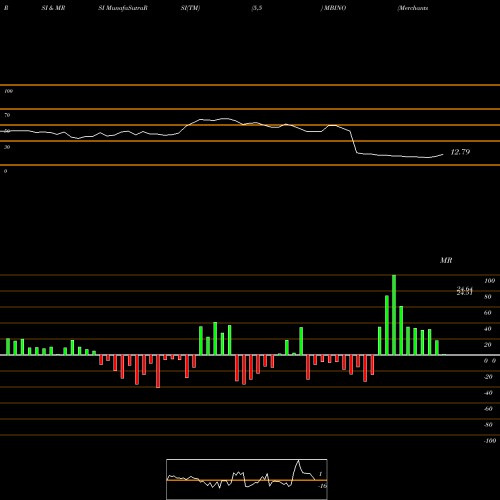Click the 70 level label on RSI axis
Image resolution: width=500 pixels, height=500 pixels.
click(7, 115)
